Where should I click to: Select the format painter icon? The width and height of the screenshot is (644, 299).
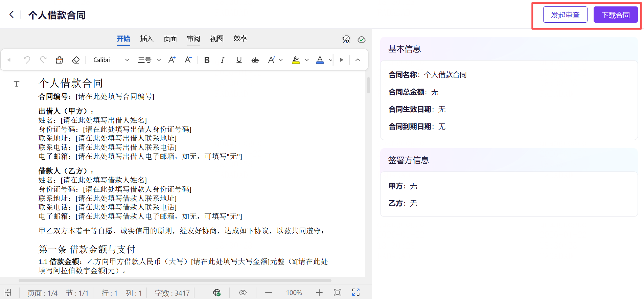(60, 60)
